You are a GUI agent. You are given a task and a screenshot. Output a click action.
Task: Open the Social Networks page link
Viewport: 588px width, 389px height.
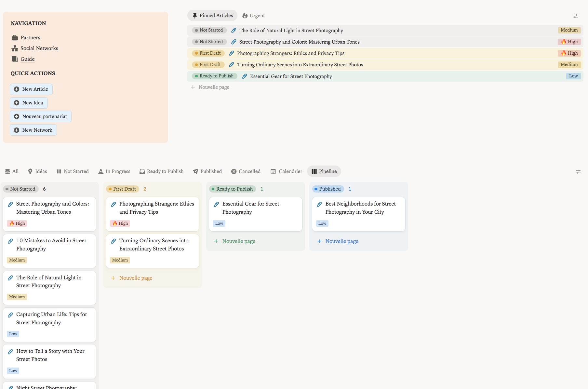coord(39,48)
